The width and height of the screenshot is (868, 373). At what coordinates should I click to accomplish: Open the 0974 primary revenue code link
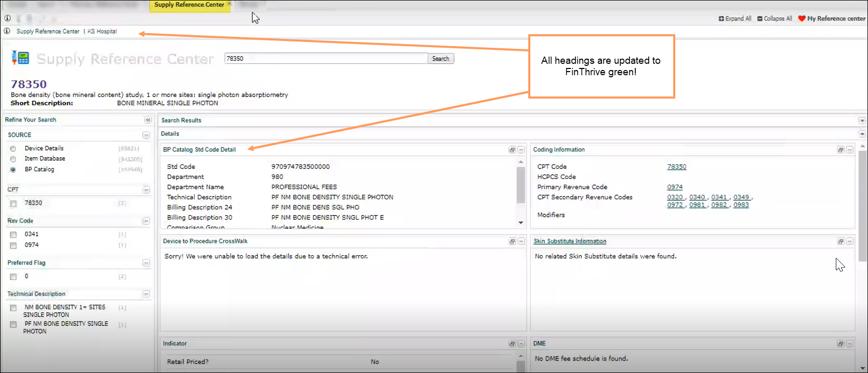click(x=675, y=187)
